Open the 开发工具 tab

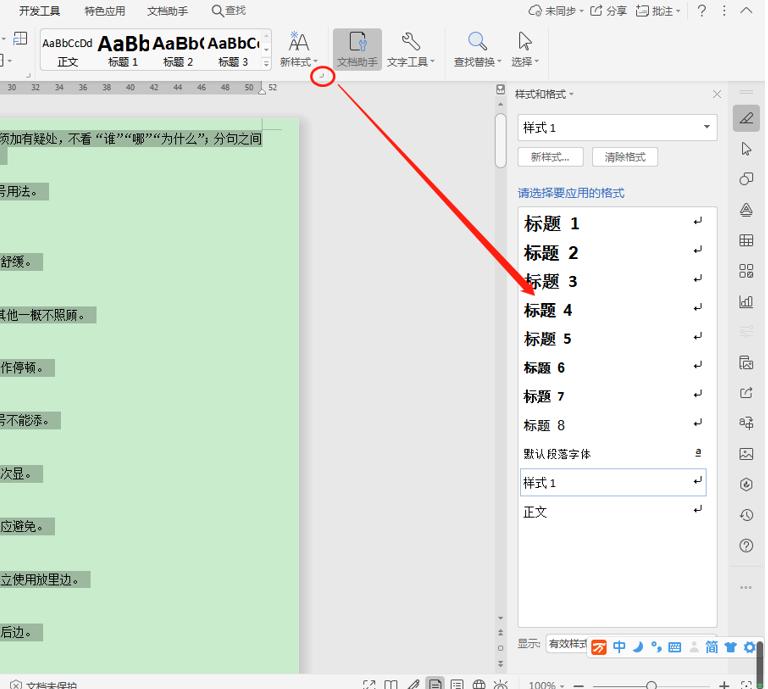pos(39,11)
